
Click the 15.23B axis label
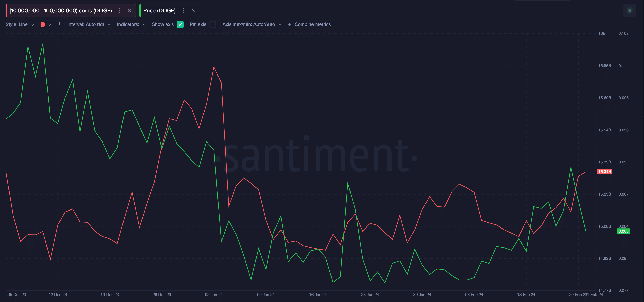(x=605, y=194)
